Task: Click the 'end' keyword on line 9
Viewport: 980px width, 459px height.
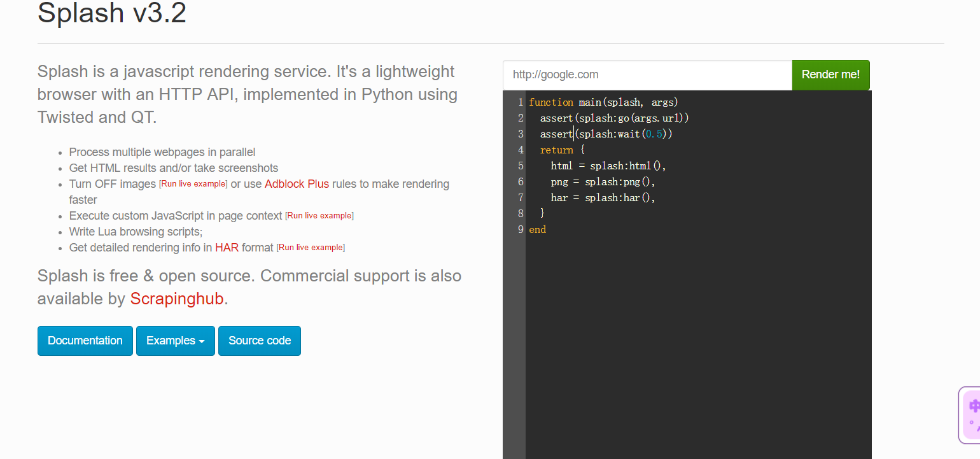Action: (538, 230)
